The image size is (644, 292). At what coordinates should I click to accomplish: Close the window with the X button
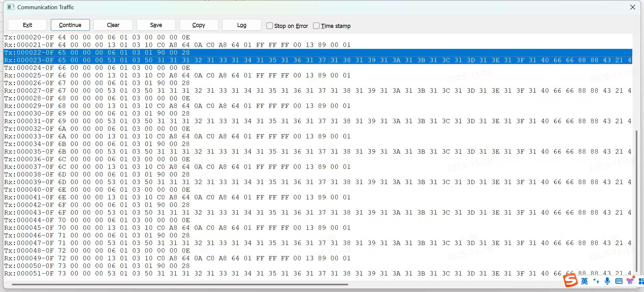click(x=632, y=7)
